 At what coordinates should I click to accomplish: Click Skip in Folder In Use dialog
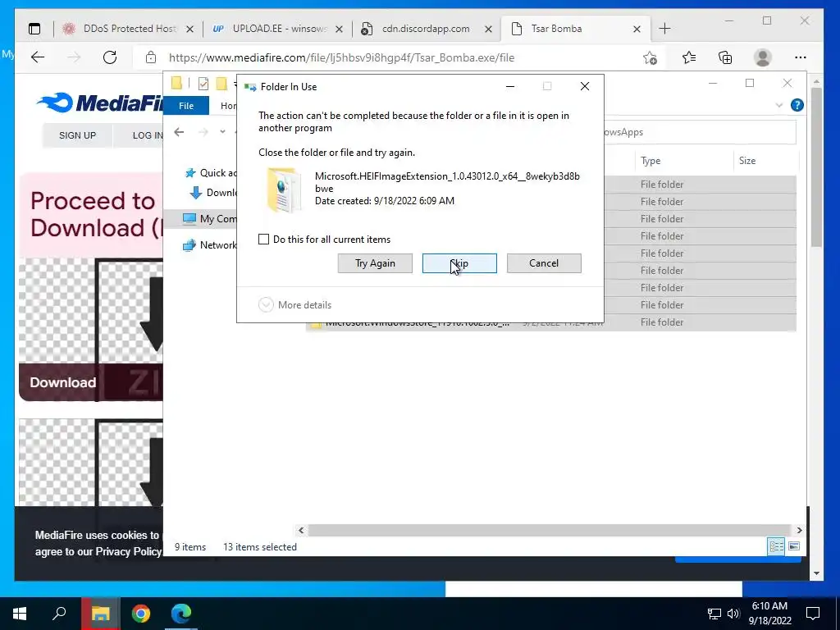tap(459, 263)
